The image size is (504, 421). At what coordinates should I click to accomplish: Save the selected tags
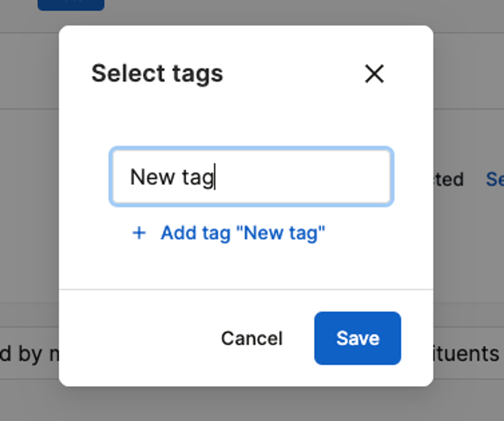coord(358,338)
